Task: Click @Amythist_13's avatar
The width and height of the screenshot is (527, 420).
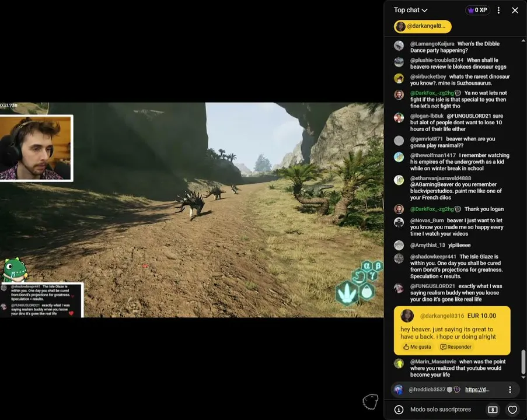Action: point(399,245)
